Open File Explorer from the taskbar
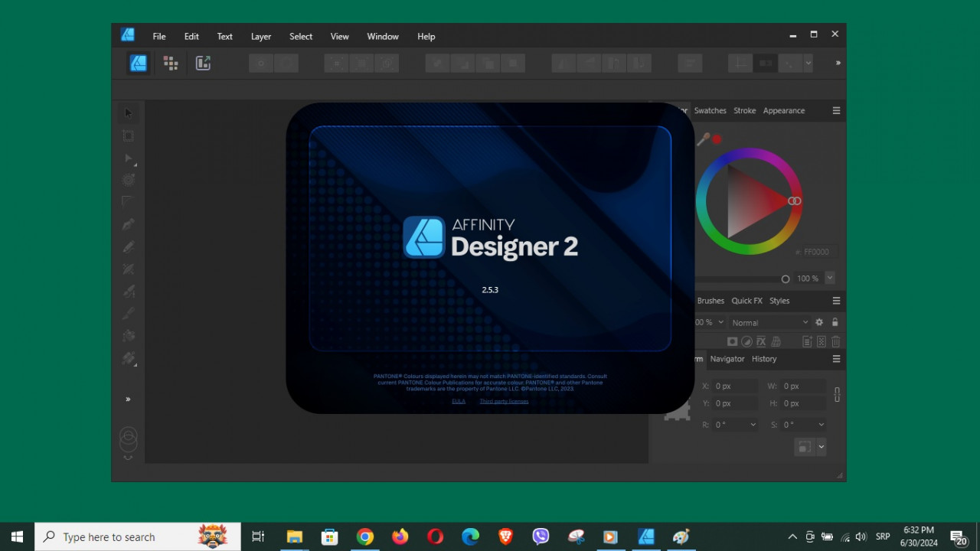Viewport: 980px width, 551px height. pos(295,537)
